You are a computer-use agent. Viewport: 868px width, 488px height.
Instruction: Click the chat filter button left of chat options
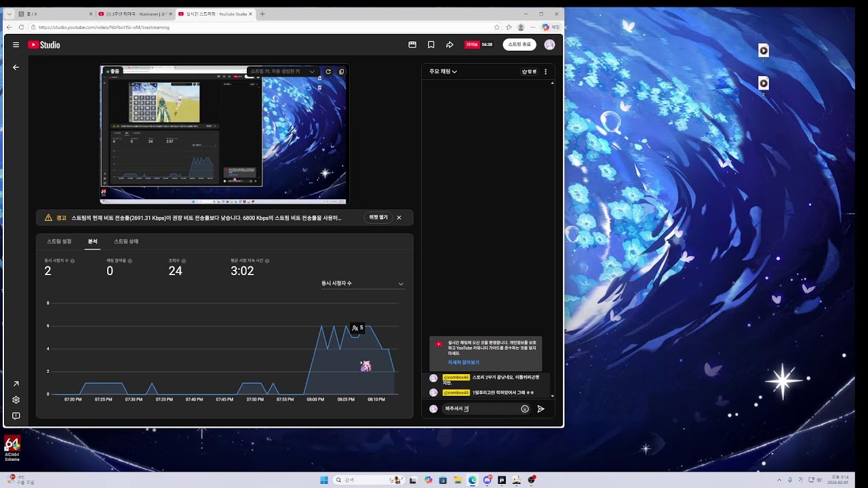point(529,71)
